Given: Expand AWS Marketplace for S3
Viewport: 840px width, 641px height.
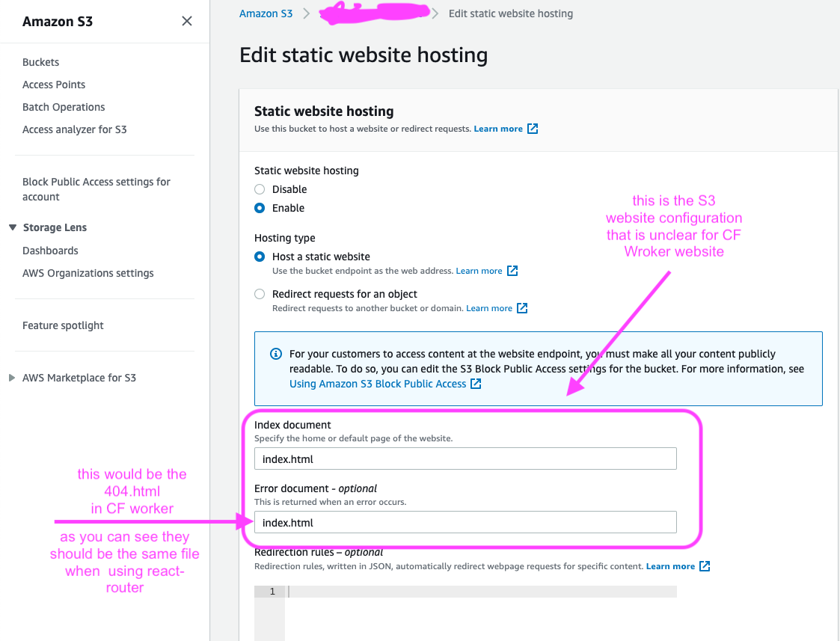Looking at the screenshot, I should tap(10, 378).
